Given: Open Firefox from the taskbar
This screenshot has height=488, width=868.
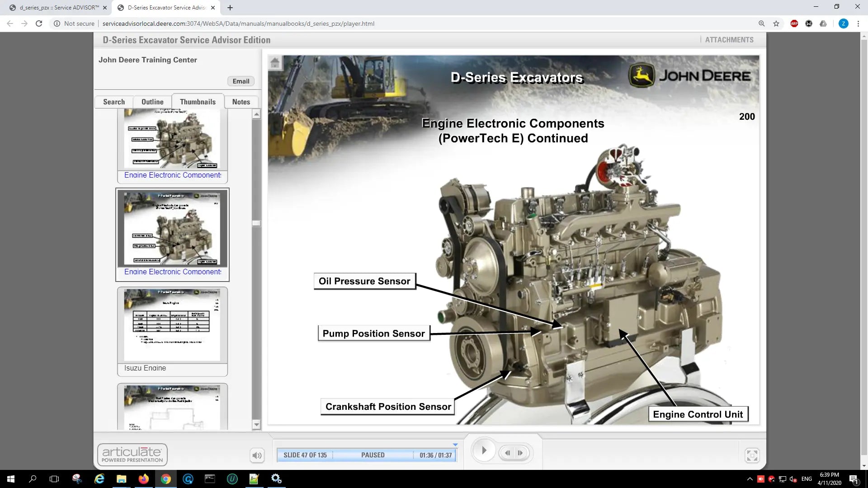Looking at the screenshot, I should (x=144, y=479).
